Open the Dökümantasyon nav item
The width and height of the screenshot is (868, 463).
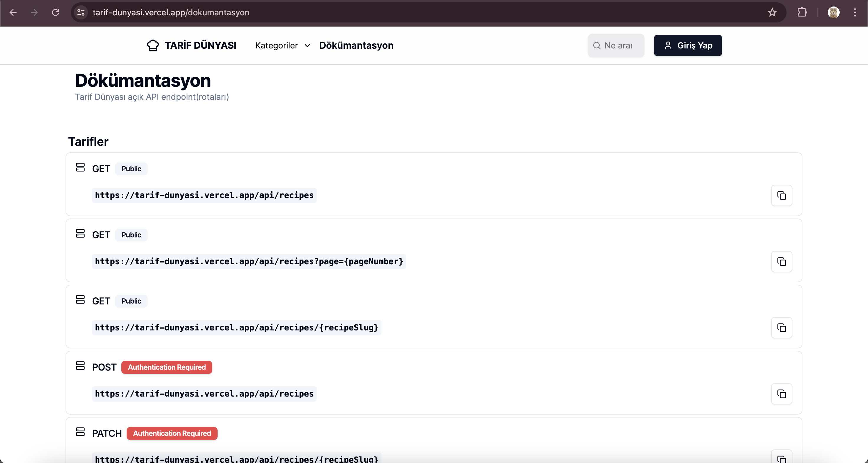pos(356,45)
